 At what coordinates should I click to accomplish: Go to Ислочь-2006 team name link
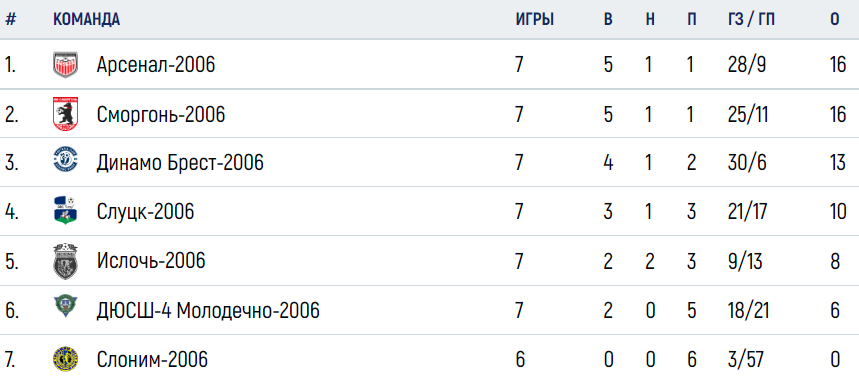[151, 260]
